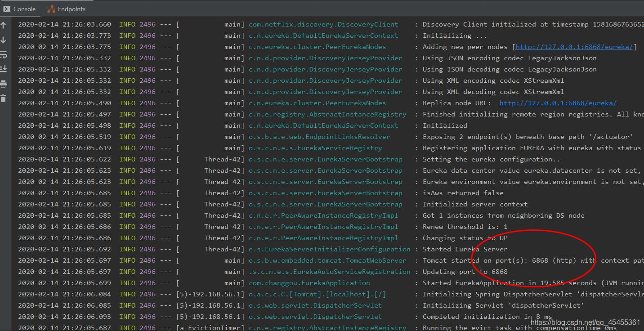The width and height of the screenshot is (644, 331).
Task: Click 'Using XML decoding codec XStreamXml'
Action: point(493,92)
